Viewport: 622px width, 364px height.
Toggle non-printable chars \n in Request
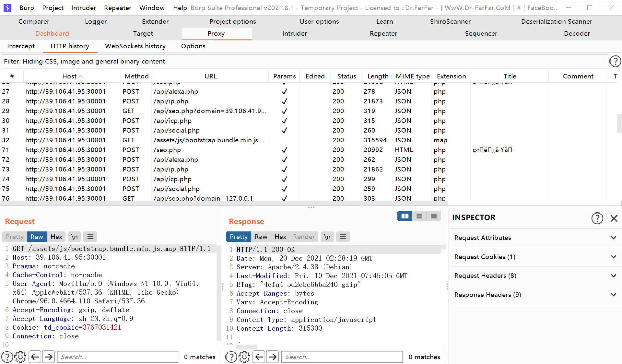pyautogui.click(x=74, y=237)
